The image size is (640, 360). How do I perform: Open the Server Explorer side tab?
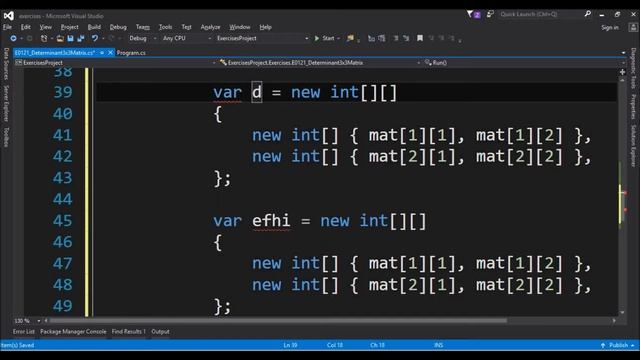6,103
